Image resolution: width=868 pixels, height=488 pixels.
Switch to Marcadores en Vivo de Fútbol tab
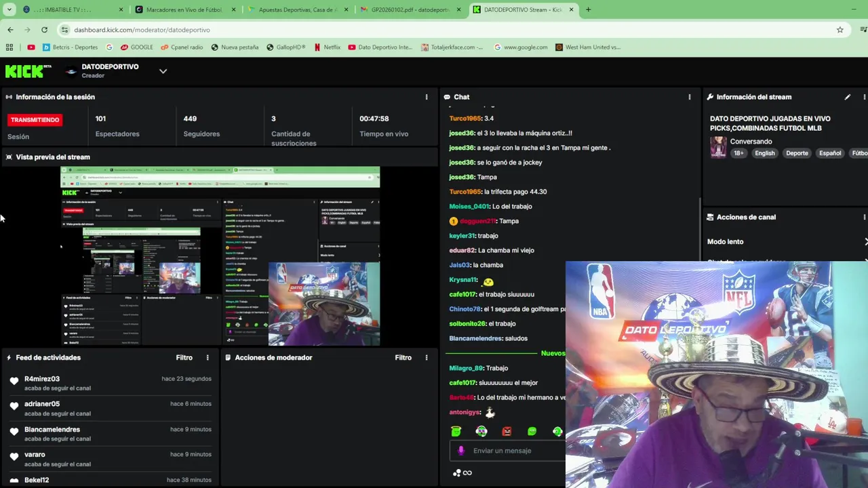[186, 9]
